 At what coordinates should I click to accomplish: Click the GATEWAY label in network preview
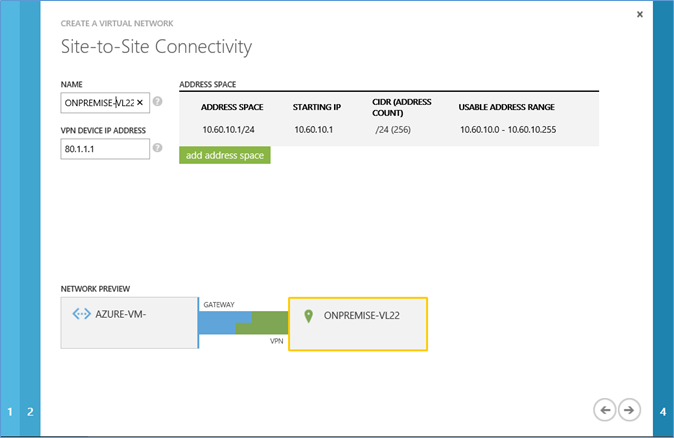point(219,304)
